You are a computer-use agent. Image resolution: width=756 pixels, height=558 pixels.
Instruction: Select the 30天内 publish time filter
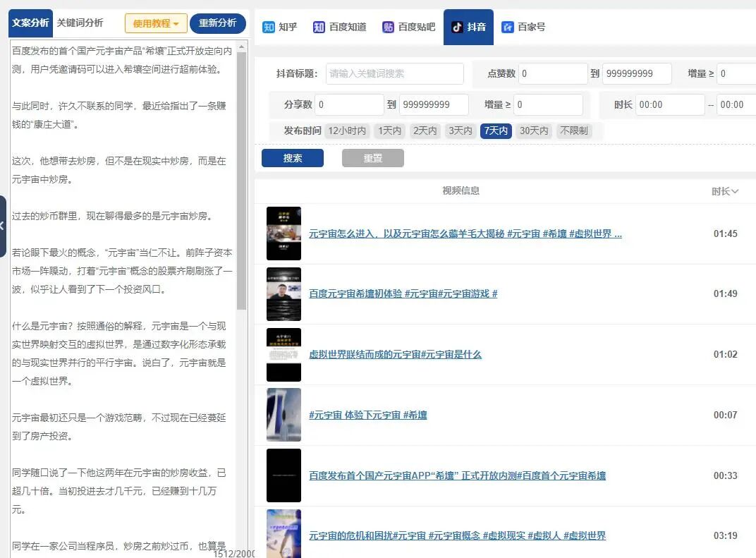point(534,131)
